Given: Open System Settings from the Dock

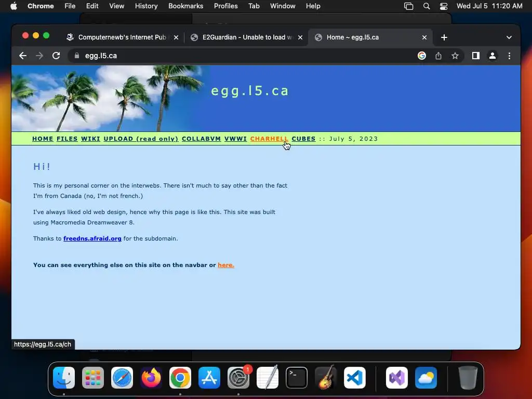Looking at the screenshot, I should click(238, 378).
